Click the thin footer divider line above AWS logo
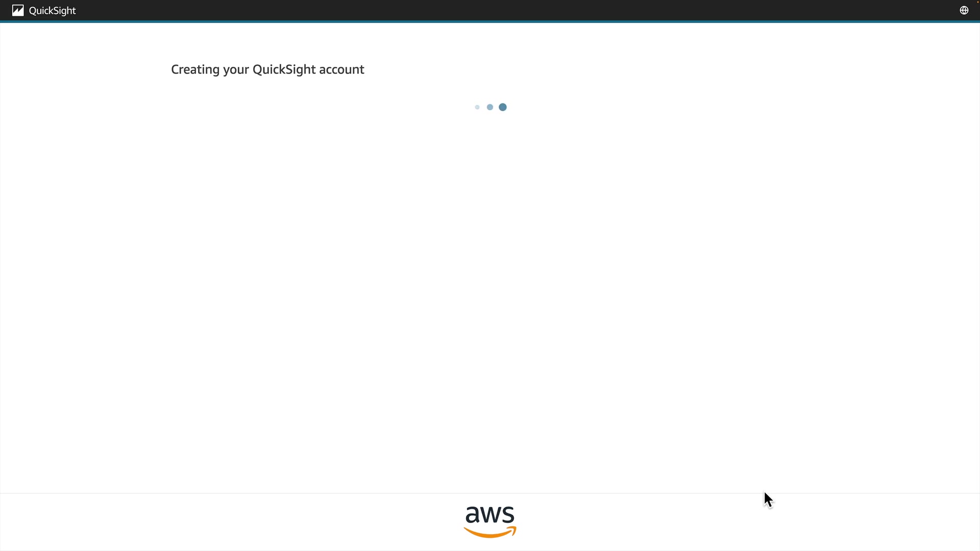Image resolution: width=980 pixels, height=551 pixels. click(490, 493)
